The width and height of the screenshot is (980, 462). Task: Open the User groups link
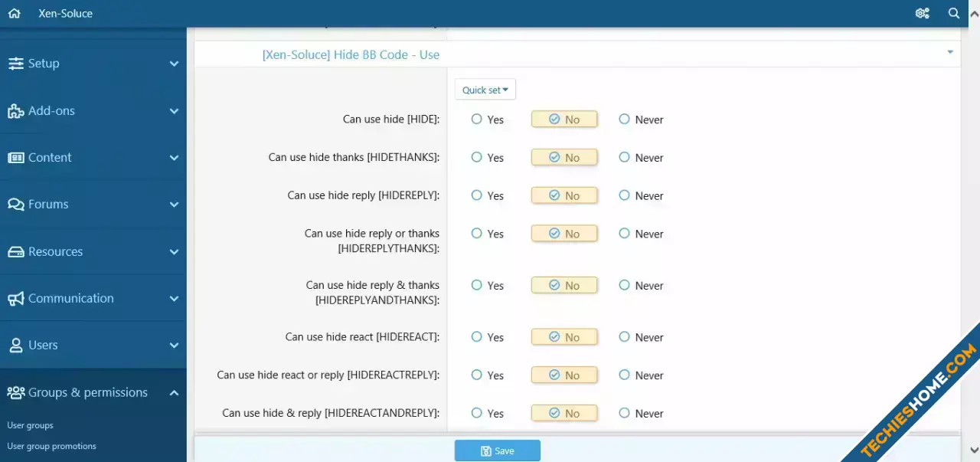(30, 425)
